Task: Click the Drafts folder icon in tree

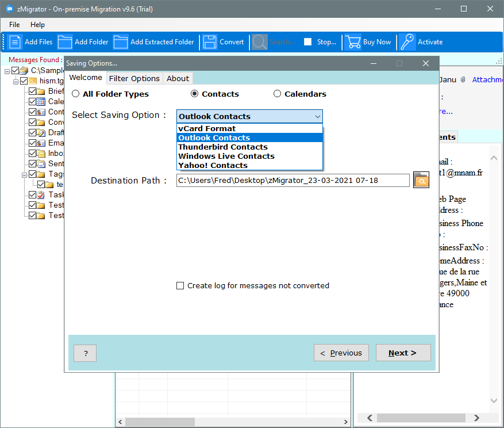Action: tap(41, 132)
